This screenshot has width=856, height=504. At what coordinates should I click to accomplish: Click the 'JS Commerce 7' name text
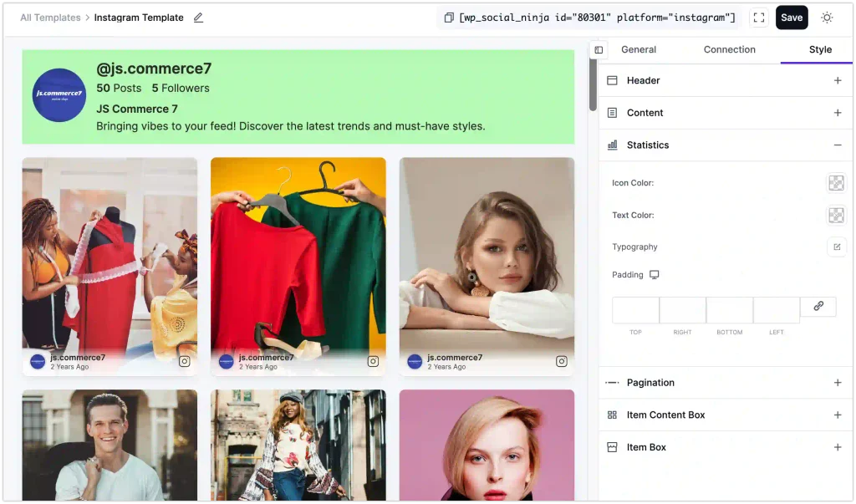tap(137, 109)
